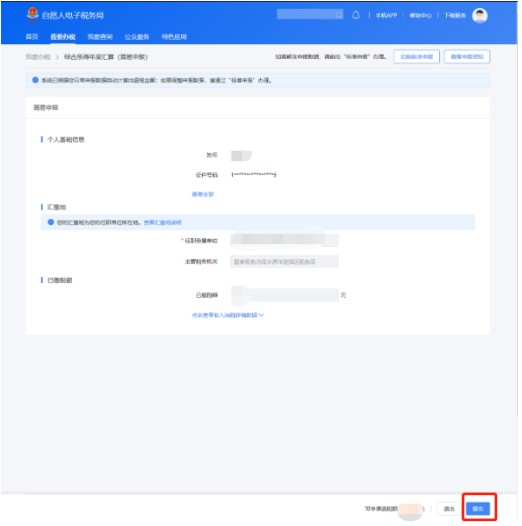
Task: Open the user avatar menu
Action: point(480,15)
